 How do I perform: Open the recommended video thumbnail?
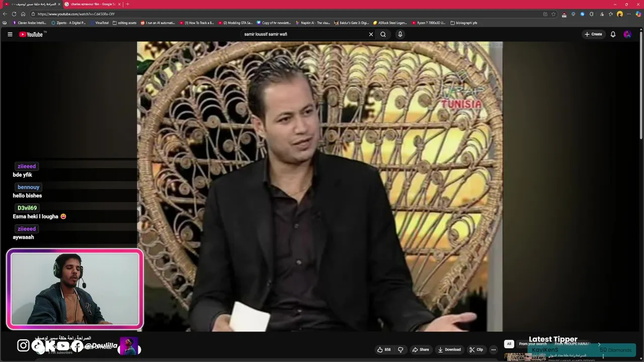coord(525,357)
